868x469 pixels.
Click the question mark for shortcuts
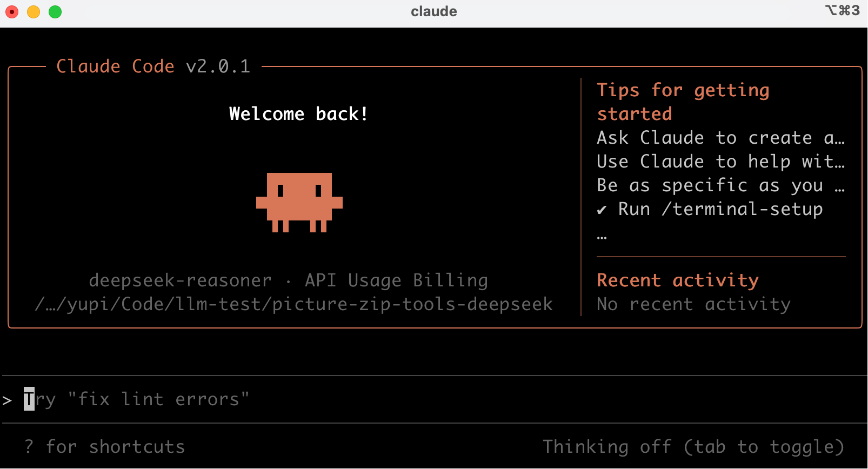click(x=29, y=447)
